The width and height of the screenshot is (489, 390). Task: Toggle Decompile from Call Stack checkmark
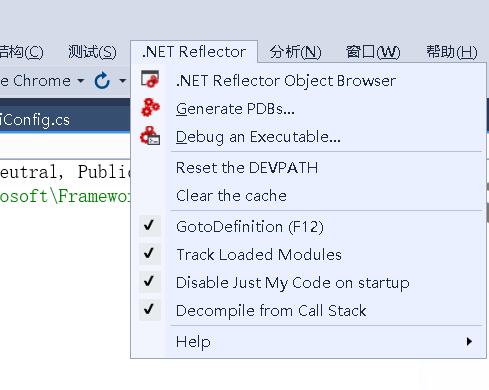click(149, 310)
